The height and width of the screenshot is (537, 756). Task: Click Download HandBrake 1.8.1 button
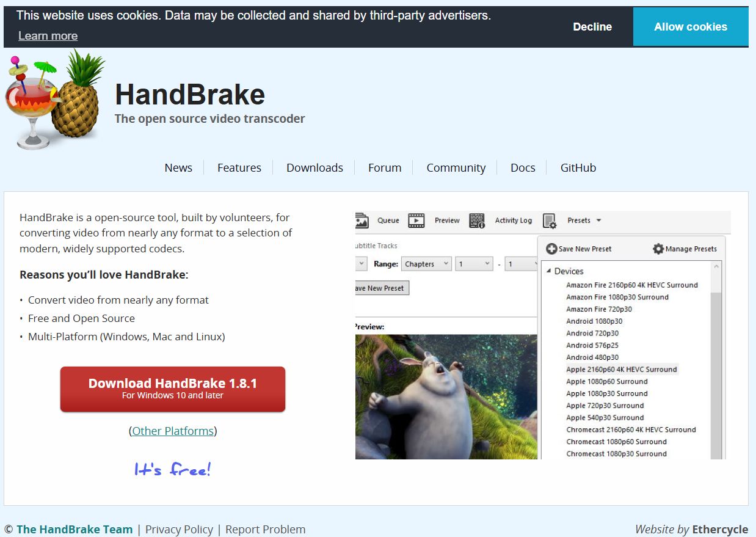coord(173,389)
